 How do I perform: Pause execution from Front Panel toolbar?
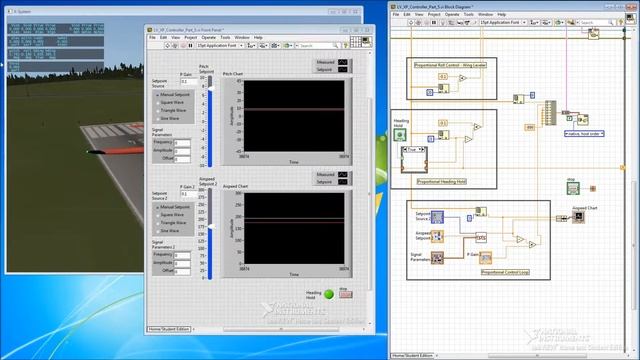click(x=190, y=46)
